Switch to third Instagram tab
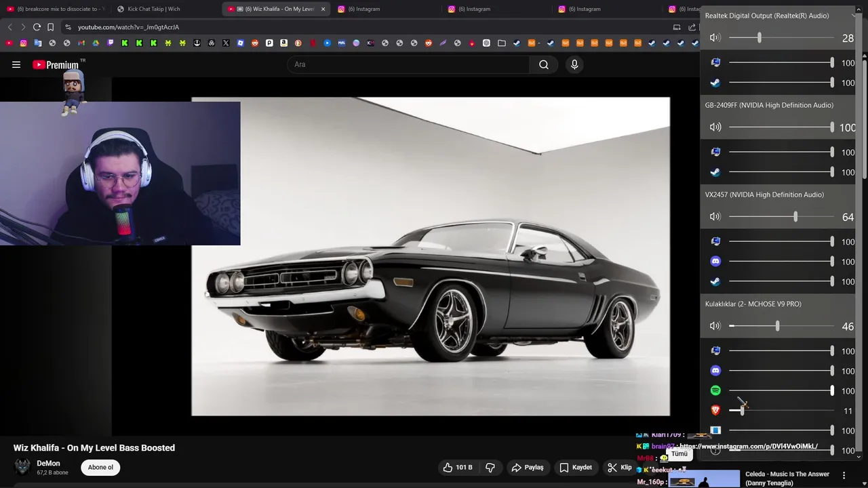 pos(608,9)
